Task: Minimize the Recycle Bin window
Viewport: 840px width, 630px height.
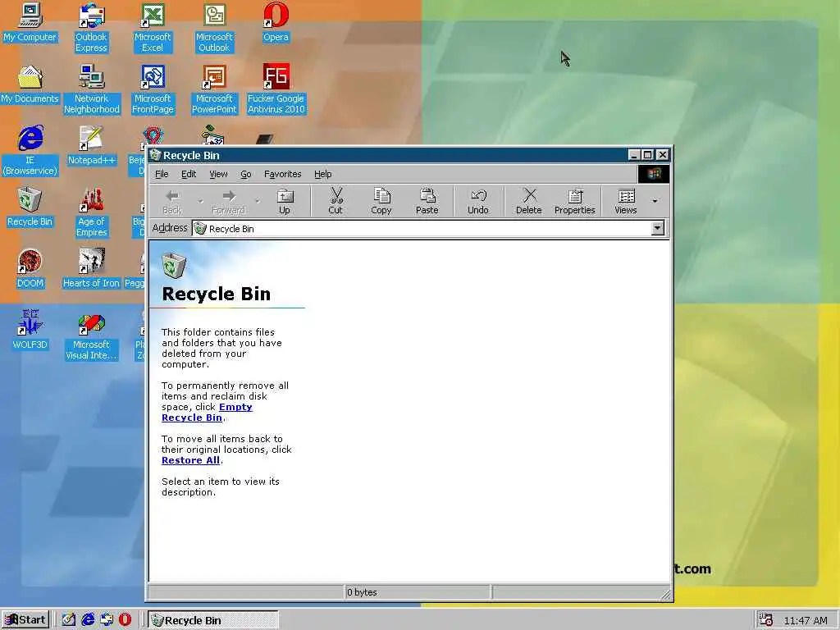Action: tap(634, 155)
